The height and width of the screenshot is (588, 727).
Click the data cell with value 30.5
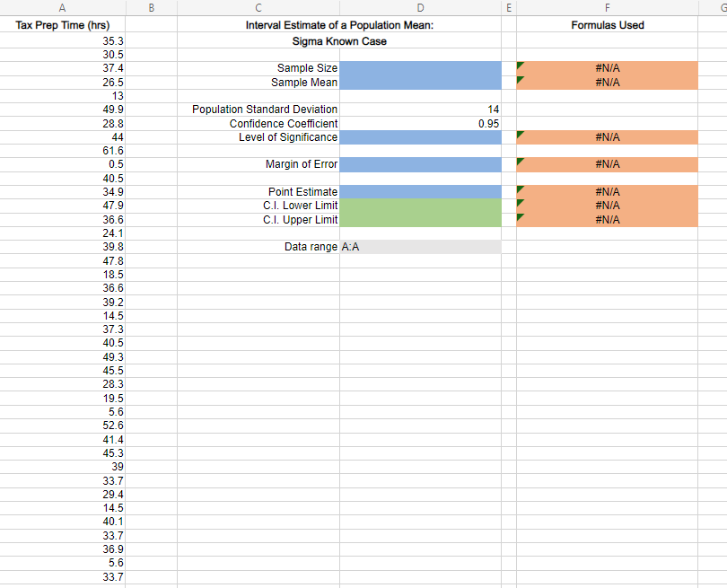pyautogui.click(x=63, y=55)
